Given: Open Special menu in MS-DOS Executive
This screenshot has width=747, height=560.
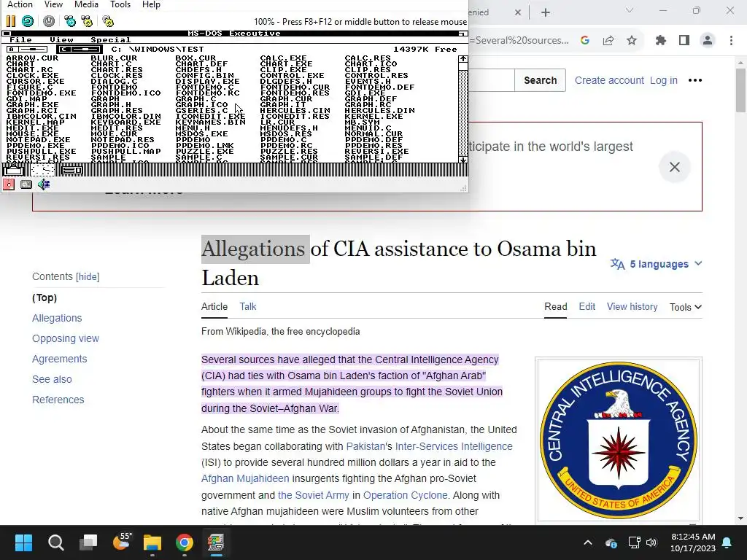Looking at the screenshot, I should [x=111, y=40].
